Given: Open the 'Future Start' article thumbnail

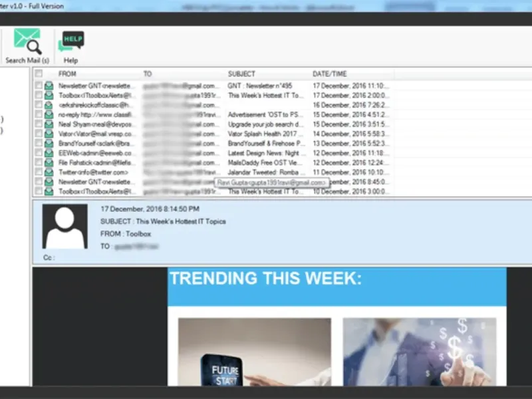Looking at the screenshot, I should [x=255, y=352].
